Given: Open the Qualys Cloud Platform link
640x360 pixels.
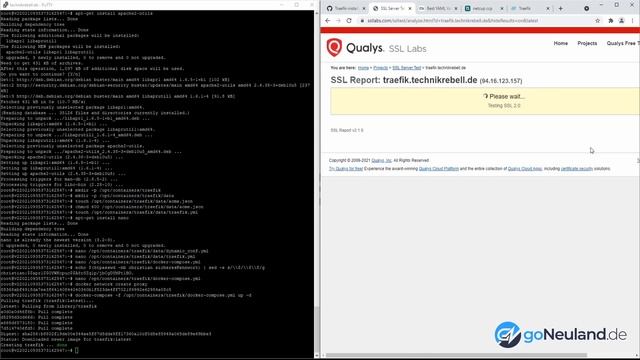Looking at the screenshot, I should (x=439, y=169).
